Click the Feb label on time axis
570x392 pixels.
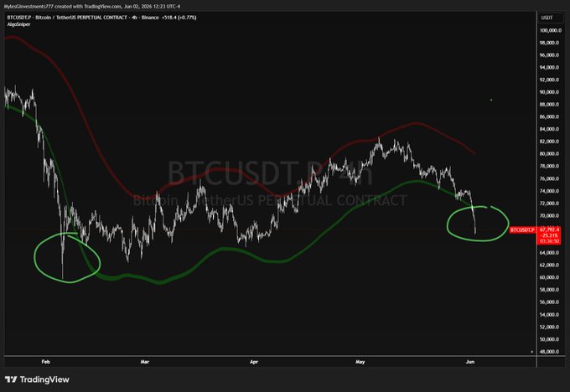coord(46,362)
